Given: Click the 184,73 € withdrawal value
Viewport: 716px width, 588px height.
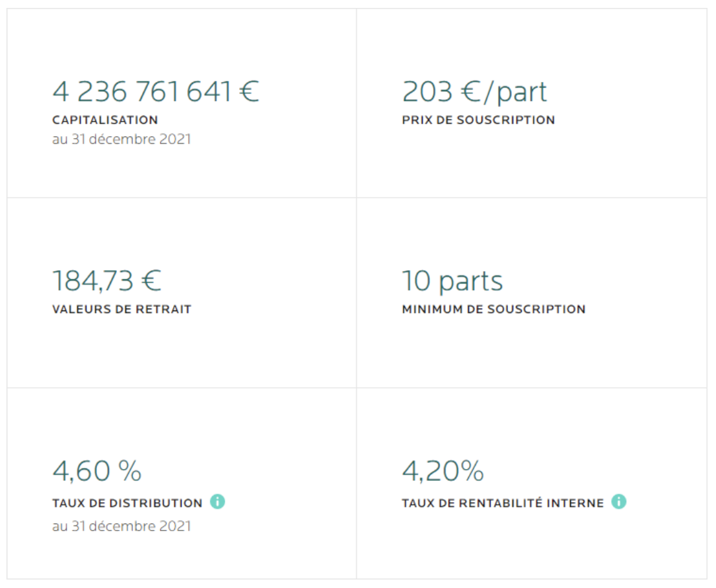Looking at the screenshot, I should pyautogui.click(x=107, y=281).
